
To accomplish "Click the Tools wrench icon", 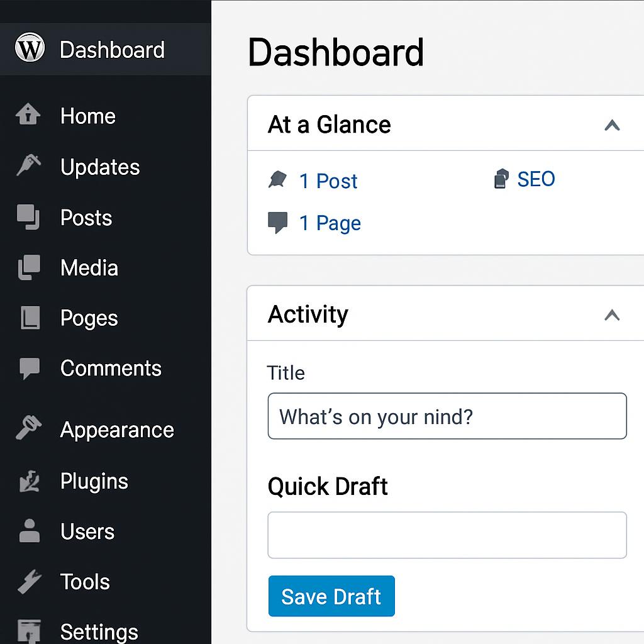I will coord(29,582).
